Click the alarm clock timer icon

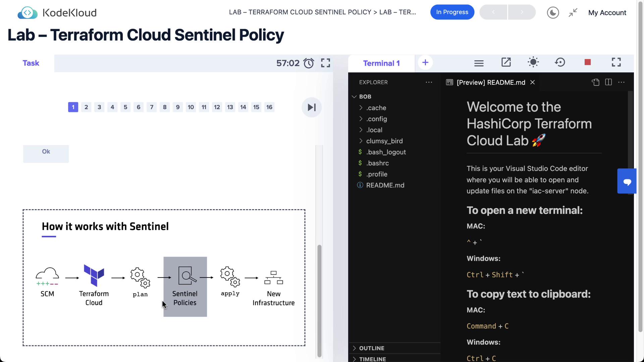coord(309,63)
